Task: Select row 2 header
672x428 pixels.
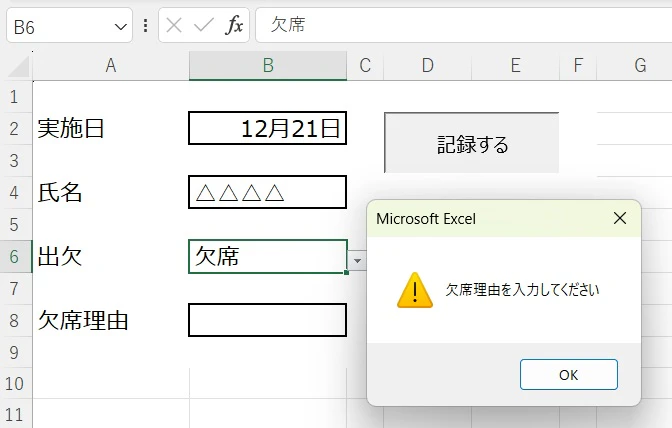Action: [x=14, y=129]
